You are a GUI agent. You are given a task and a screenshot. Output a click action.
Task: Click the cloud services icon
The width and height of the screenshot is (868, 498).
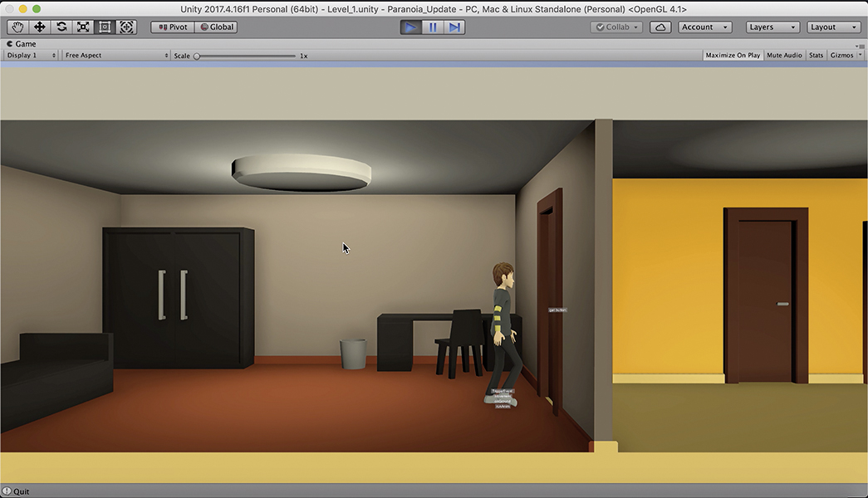(660, 27)
